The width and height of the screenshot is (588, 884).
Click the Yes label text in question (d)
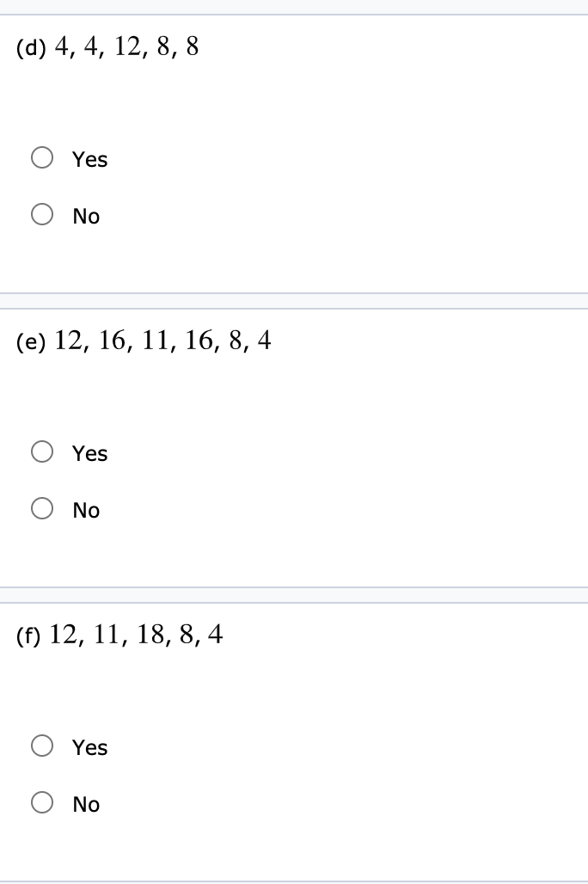pyautogui.click(x=89, y=159)
